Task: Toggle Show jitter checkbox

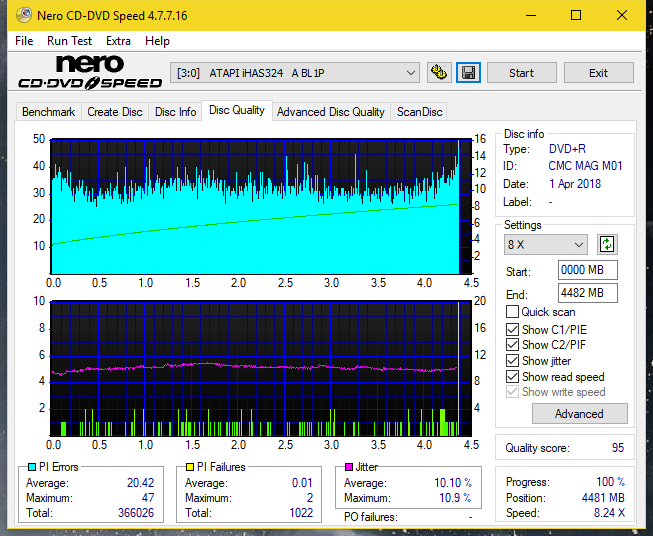Action: pos(512,361)
